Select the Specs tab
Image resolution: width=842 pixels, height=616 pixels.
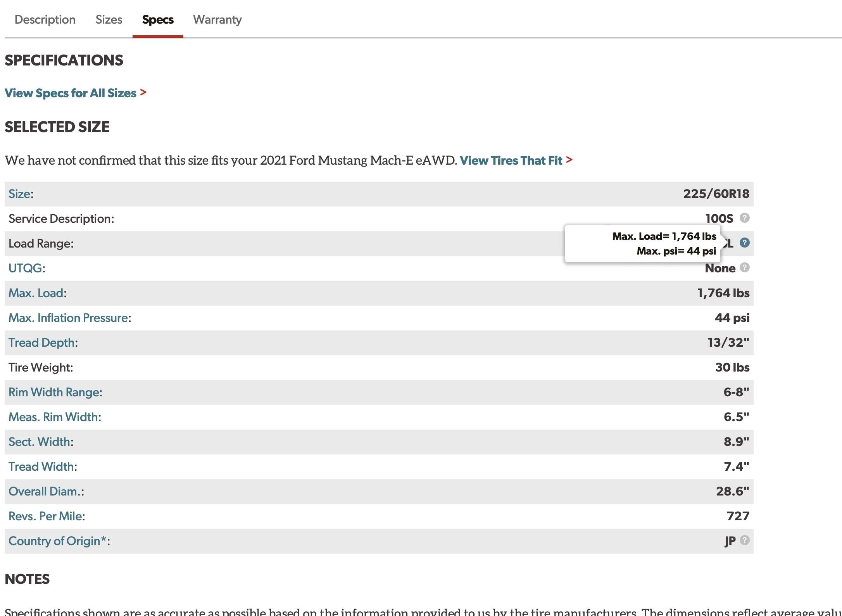158,19
